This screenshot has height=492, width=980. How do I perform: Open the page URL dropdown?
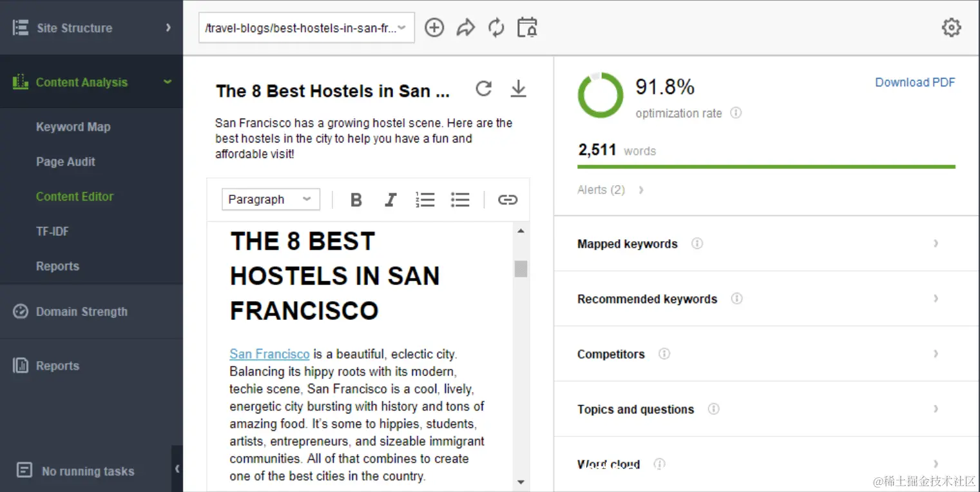pyautogui.click(x=307, y=28)
